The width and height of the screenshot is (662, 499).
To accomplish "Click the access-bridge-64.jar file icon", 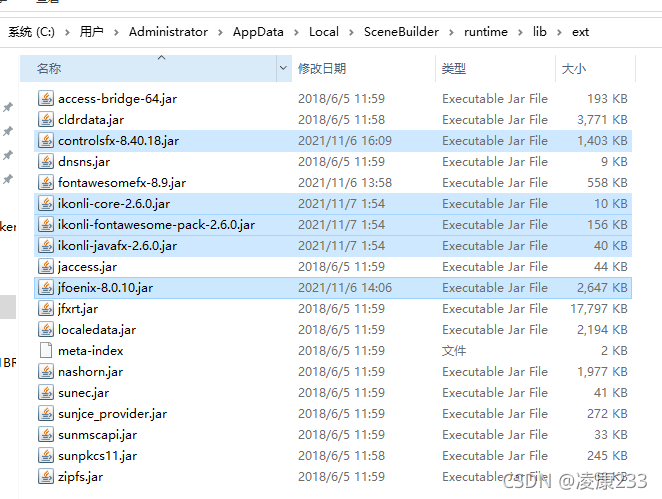I will click(46, 98).
